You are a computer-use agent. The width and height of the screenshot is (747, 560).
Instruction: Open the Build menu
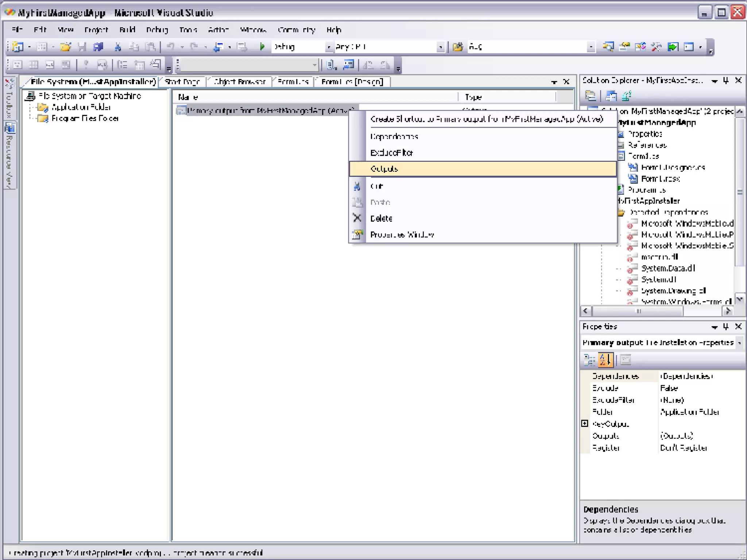click(x=127, y=30)
